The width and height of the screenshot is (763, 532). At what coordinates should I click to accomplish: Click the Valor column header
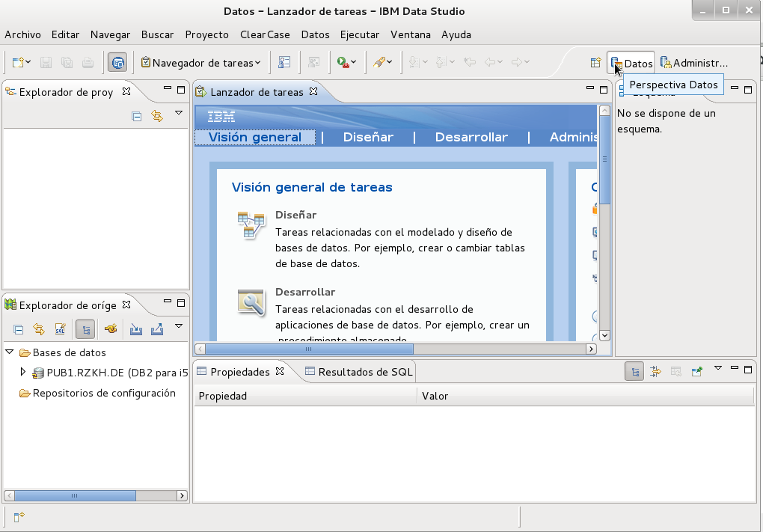(x=586, y=397)
